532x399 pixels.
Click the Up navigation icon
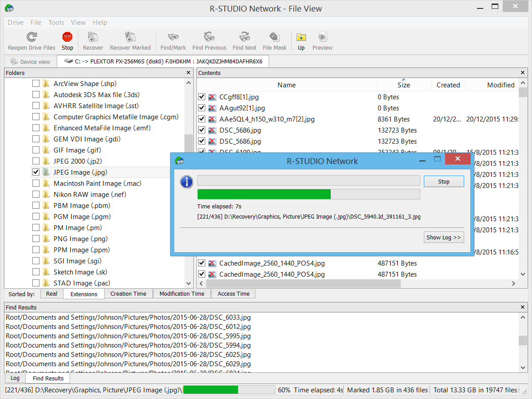point(301,41)
